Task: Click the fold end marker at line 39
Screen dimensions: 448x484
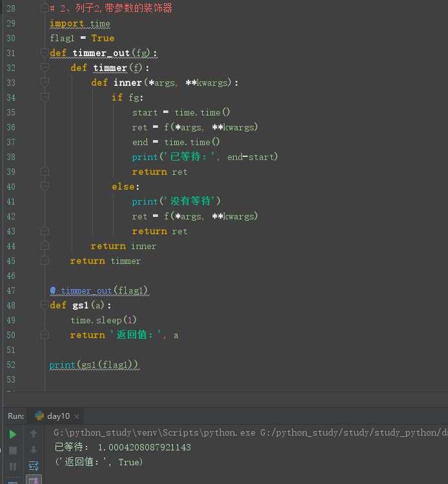Action: [44, 171]
